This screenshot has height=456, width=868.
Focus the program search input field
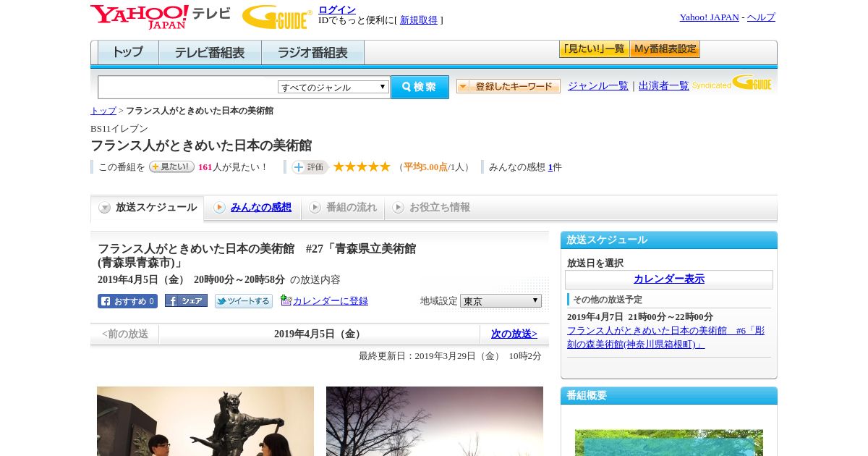188,87
